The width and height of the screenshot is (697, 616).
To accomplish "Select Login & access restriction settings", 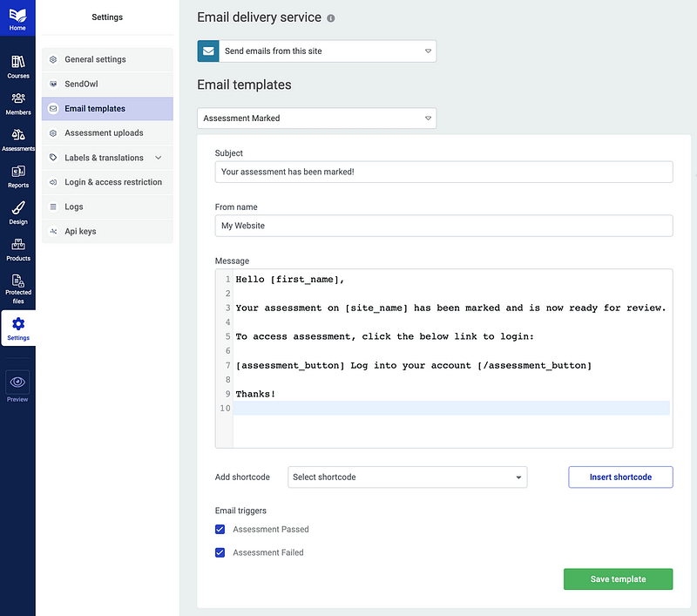I will 112,182.
